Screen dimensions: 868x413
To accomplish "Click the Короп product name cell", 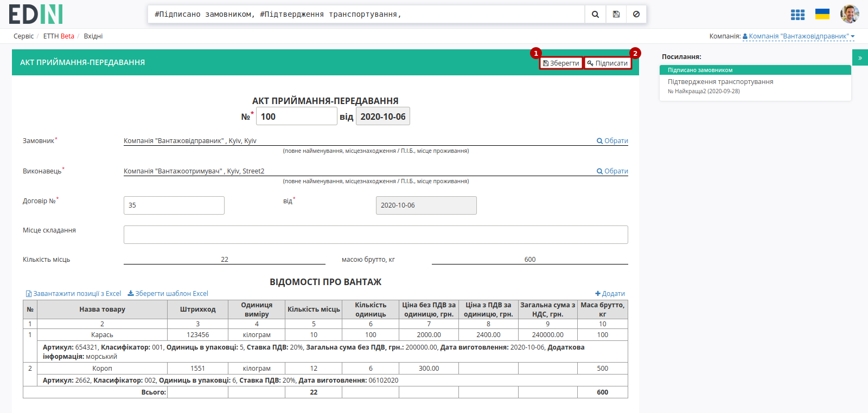I will pyautogui.click(x=102, y=369).
